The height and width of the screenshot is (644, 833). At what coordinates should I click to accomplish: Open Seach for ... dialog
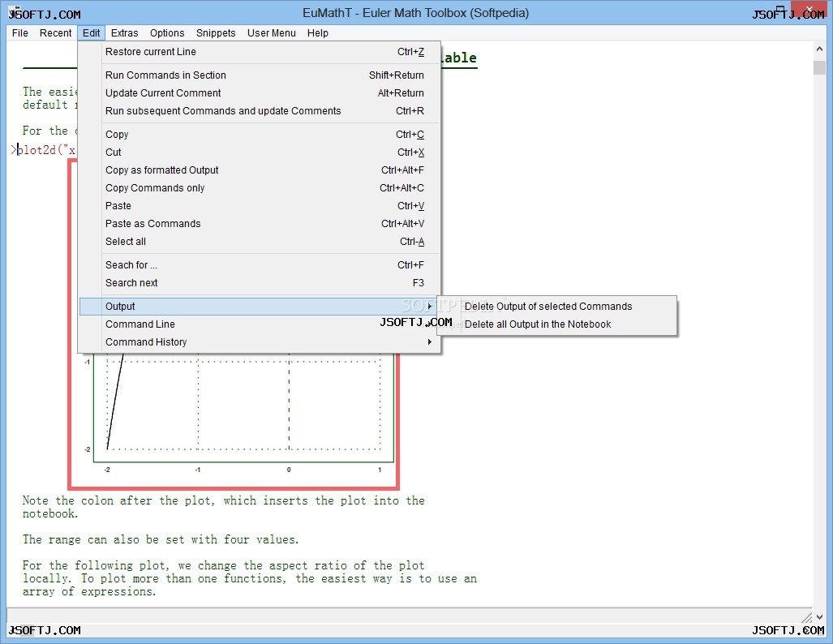coord(260,264)
